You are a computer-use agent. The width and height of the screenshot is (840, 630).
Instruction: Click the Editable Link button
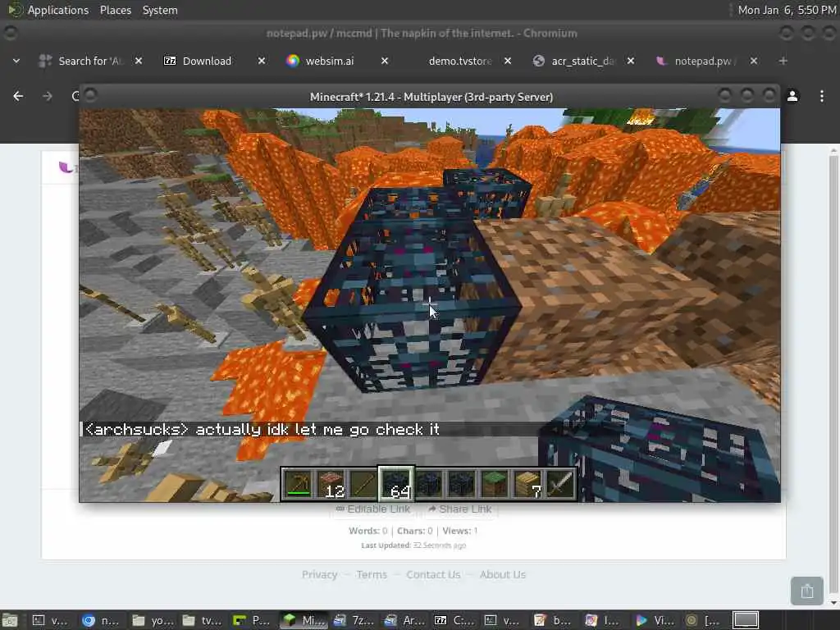[x=373, y=509]
